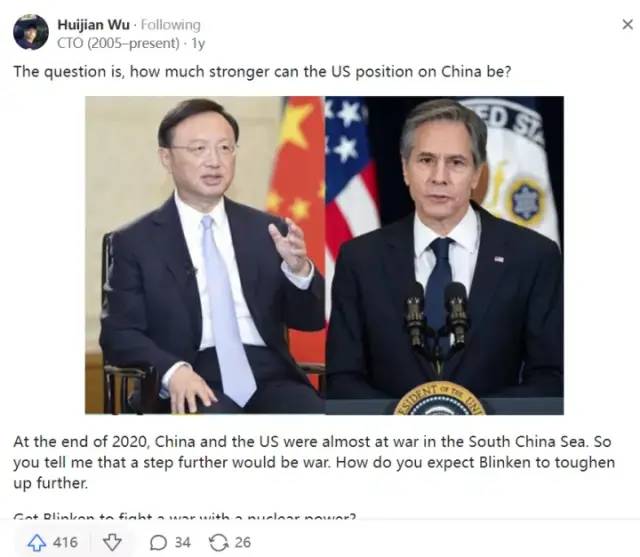Viewport: 640px width, 557px height.
Task: Visit the Huijian Wu author name link
Action: point(93,25)
